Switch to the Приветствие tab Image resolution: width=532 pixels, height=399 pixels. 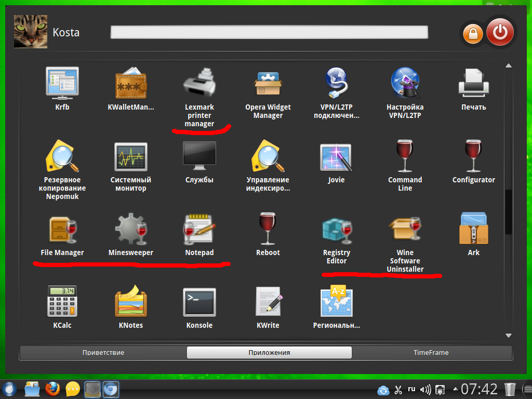[x=103, y=353]
